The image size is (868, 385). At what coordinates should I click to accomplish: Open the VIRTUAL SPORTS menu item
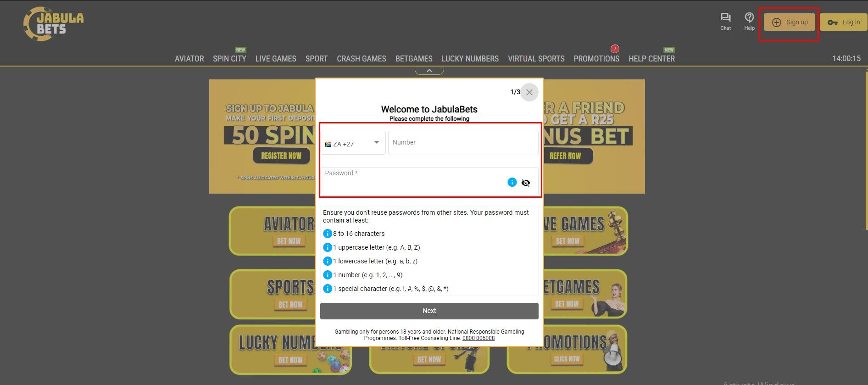click(536, 59)
